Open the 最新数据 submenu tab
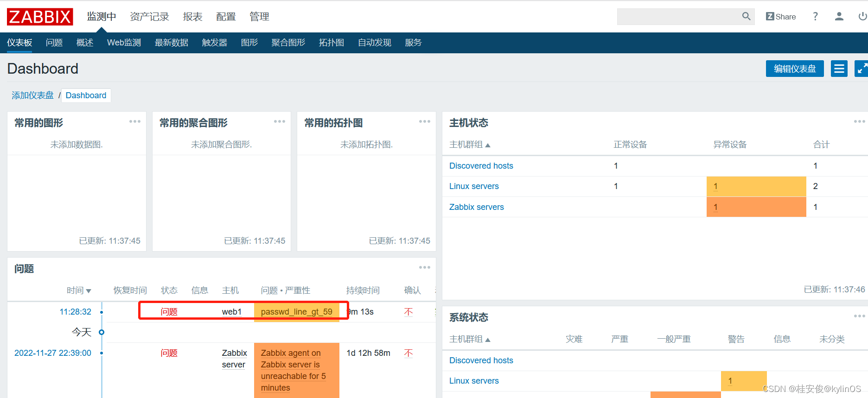The image size is (868, 398). pos(172,43)
